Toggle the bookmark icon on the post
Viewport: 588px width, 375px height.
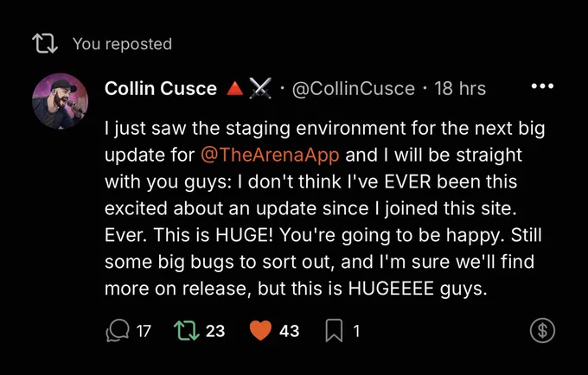334,330
